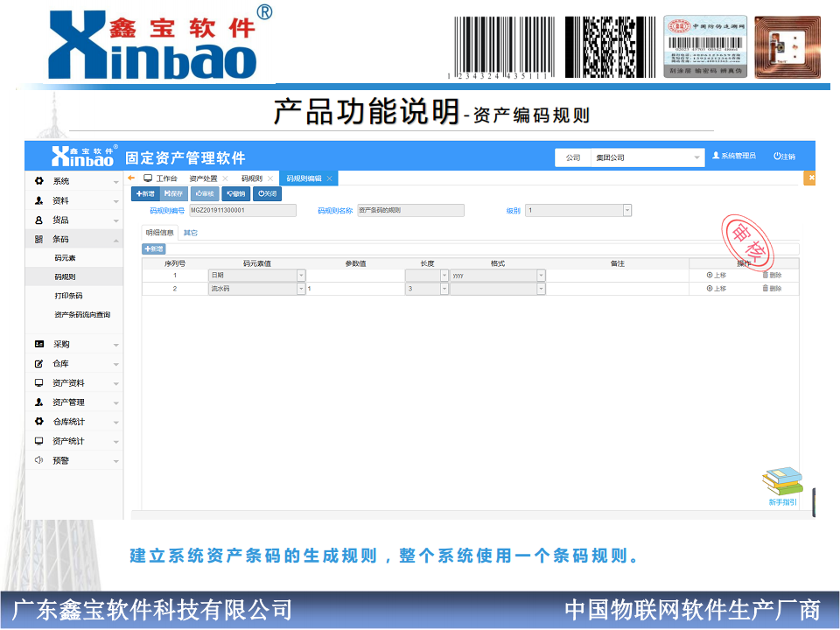Click the 仓库 edit icon in sidebar
Screen dimensions: 840x630
click(x=38, y=364)
